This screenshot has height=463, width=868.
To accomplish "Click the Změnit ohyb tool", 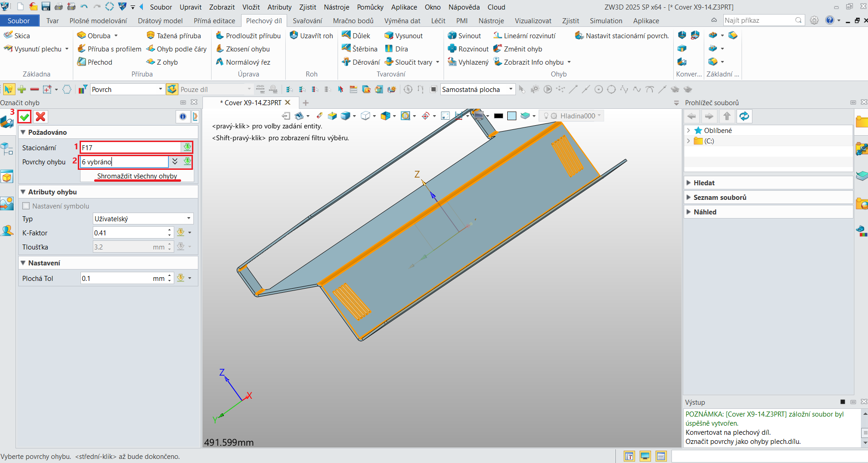I will (518, 49).
